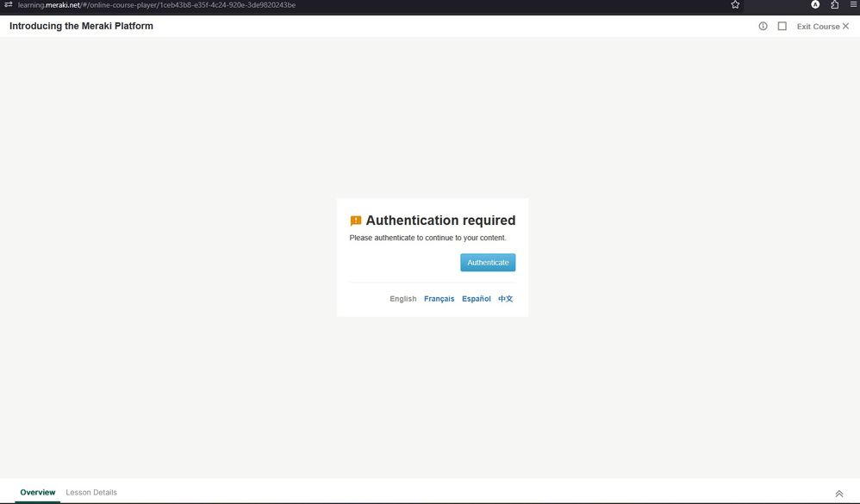Image resolution: width=860 pixels, height=504 pixels.
Task: Select the English language option
Action: [x=402, y=299]
